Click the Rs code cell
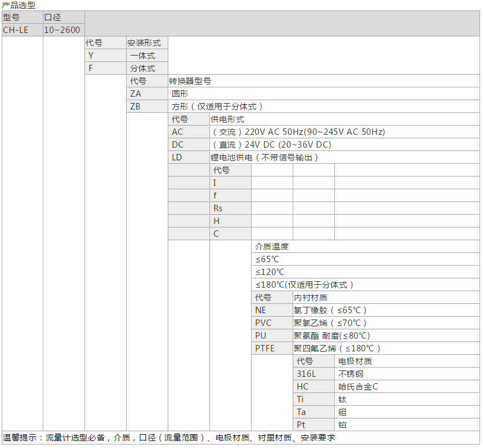 pyautogui.click(x=230, y=208)
